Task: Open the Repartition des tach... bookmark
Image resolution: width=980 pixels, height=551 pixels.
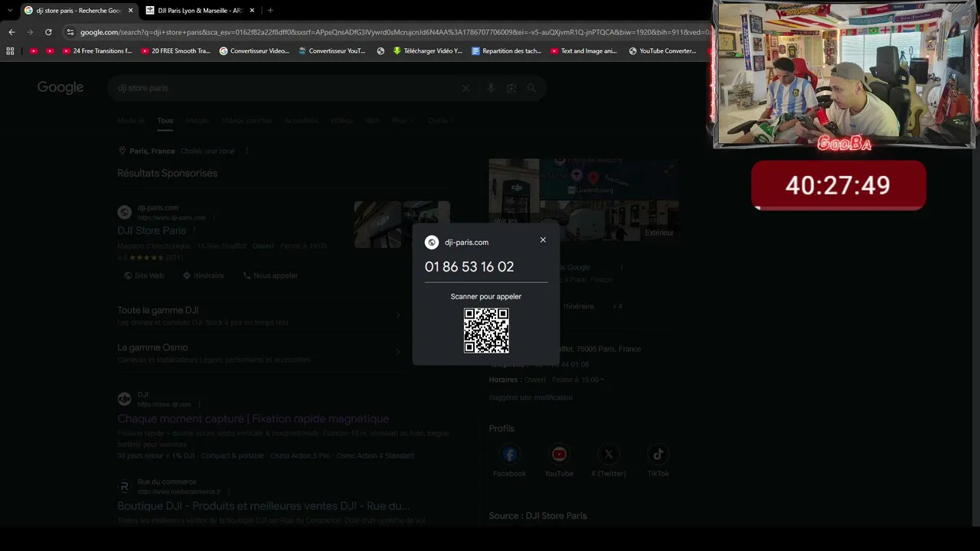Action: [506, 51]
